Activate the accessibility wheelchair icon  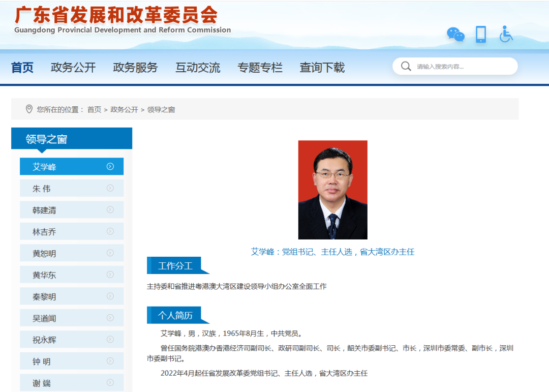point(506,35)
